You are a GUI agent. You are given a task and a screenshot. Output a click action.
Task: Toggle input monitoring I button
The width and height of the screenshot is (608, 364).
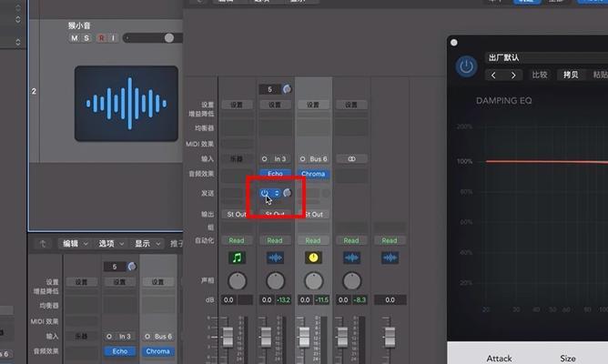(112, 37)
